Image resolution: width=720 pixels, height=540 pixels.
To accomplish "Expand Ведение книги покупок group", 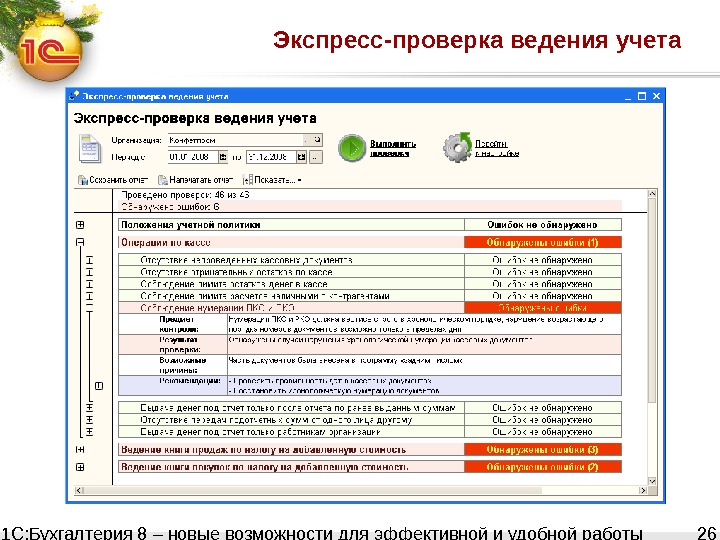I will coord(80,467).
